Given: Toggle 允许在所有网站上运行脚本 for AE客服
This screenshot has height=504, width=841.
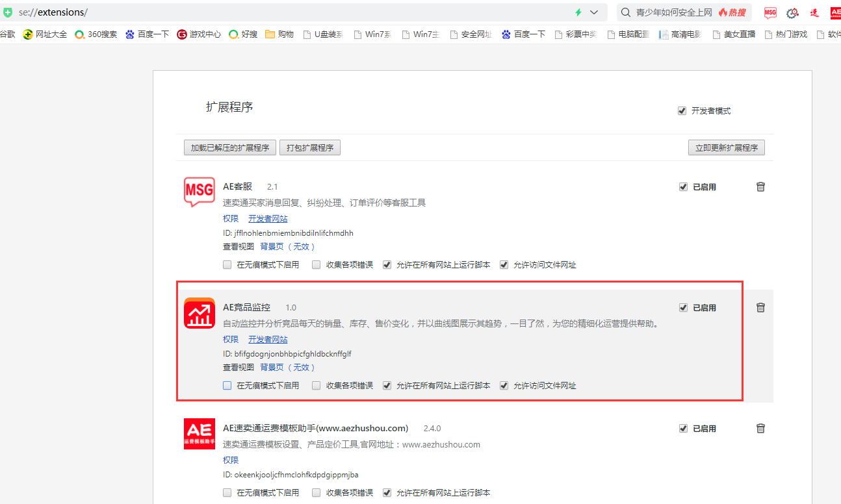Looking at the screenshot, I should [x=387, y=265].
